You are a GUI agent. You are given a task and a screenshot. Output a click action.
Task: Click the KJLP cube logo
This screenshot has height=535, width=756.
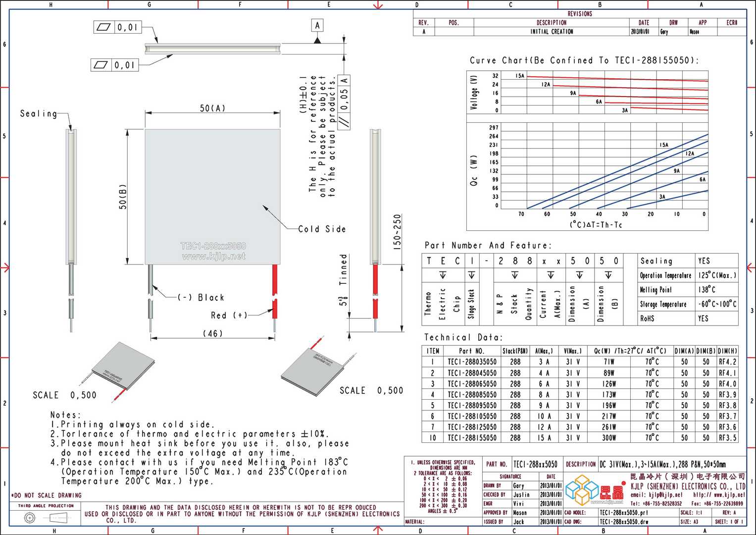coord(581,489)
